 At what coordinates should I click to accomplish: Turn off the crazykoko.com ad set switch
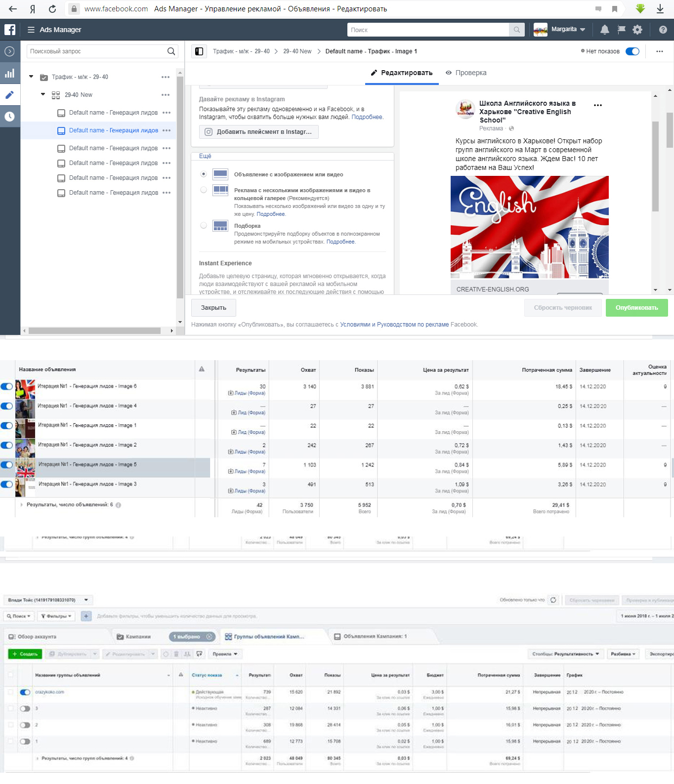point(25,692)
